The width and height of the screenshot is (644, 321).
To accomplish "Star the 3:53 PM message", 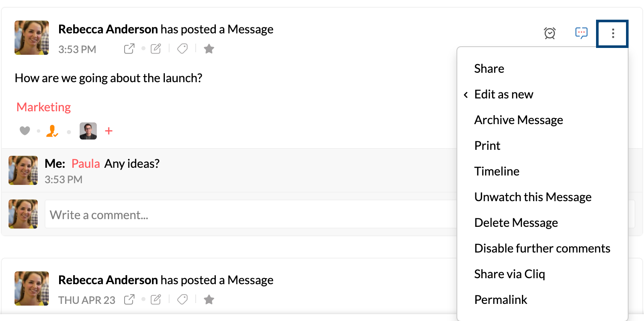I will click(x=209, y=49).
